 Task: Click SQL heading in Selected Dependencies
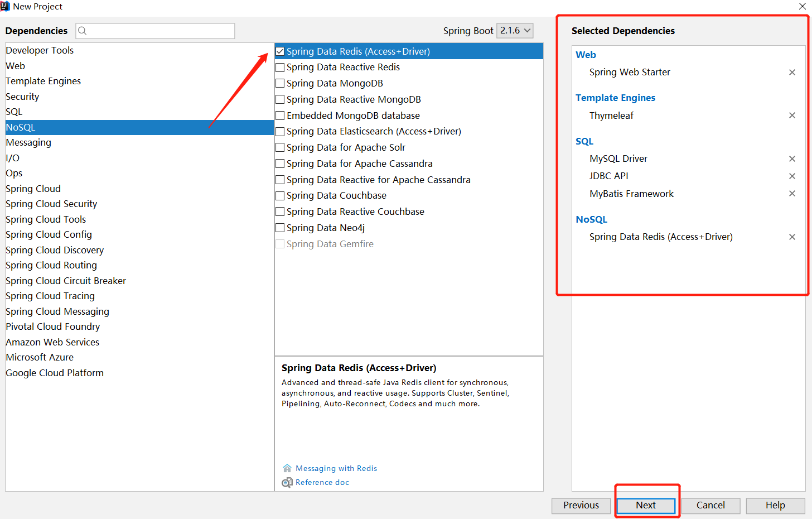(x=584, y=141)
